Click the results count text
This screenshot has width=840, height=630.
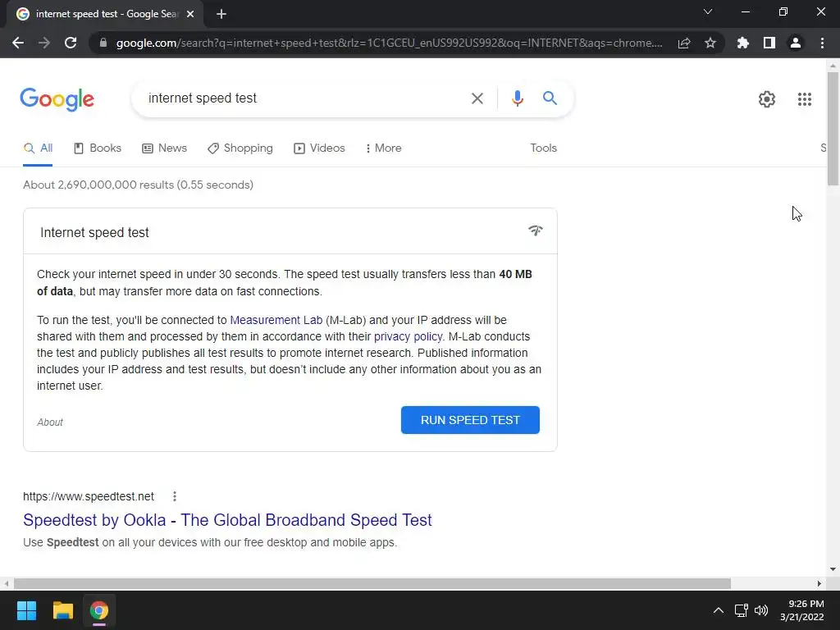(x=138, y=185)
